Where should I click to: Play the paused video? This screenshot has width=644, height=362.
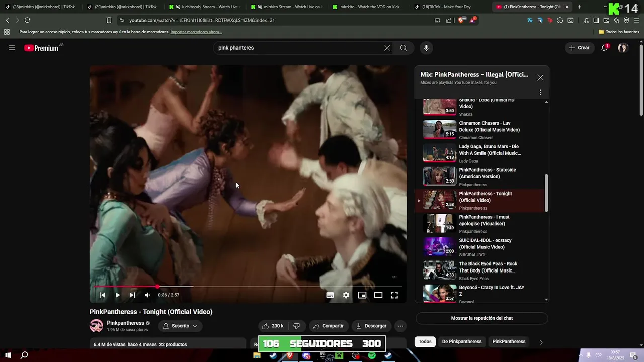tap(117, 295)
